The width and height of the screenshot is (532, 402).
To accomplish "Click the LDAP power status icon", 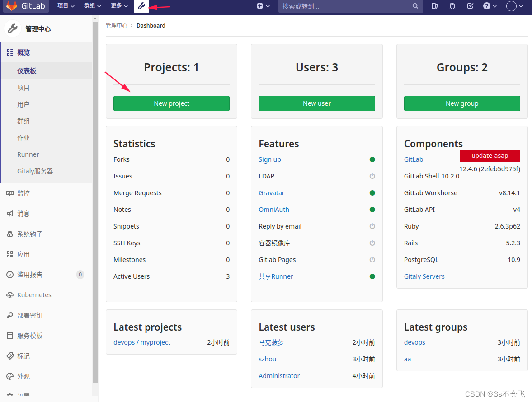I will pos(372,176).
